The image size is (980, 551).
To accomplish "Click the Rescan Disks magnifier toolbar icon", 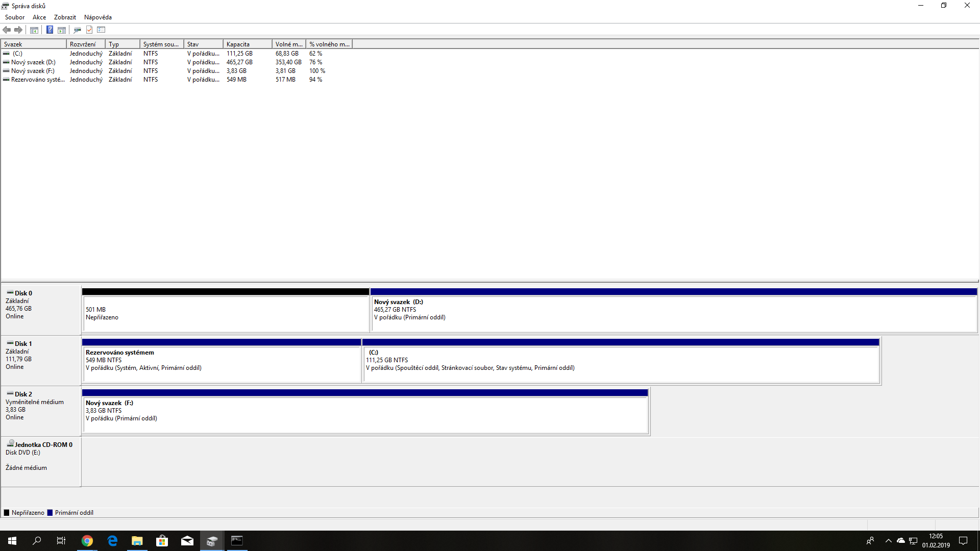I will (77, 30).
